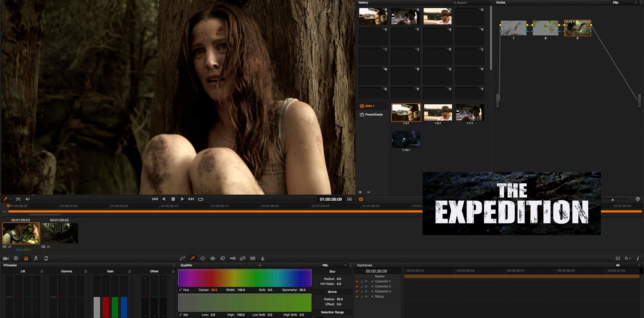Open the 3D stereoscopic palette

253,259
